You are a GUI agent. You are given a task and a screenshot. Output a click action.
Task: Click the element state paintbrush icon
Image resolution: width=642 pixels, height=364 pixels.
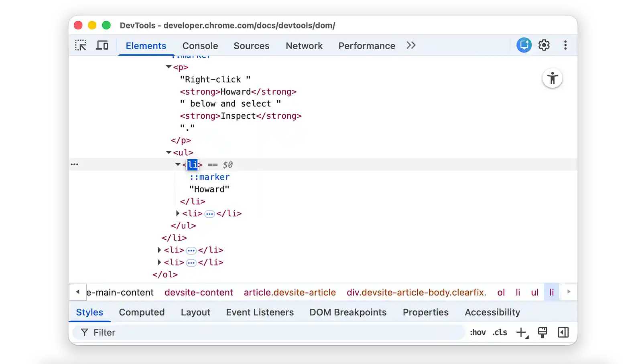pyautogui.click(x=542, y=332)
